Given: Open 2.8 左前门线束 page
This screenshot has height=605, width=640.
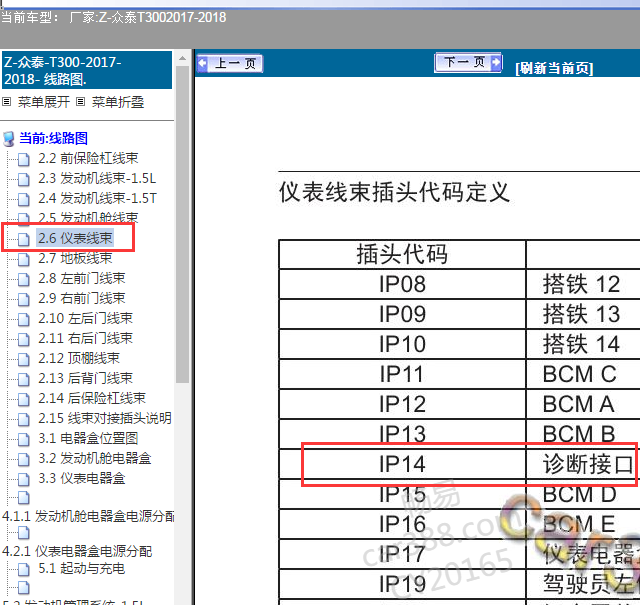Looking at the screenshot, I should pos(82,278).
